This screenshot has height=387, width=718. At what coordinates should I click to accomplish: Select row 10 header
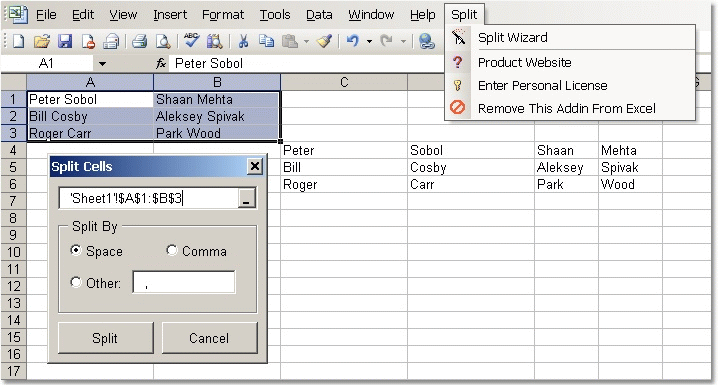[x=13, y=252]
